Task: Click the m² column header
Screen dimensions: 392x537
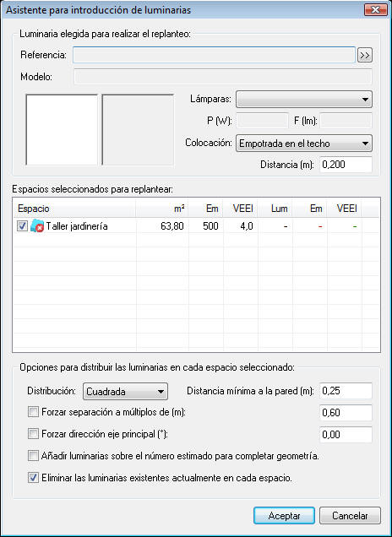Action: 162,209
